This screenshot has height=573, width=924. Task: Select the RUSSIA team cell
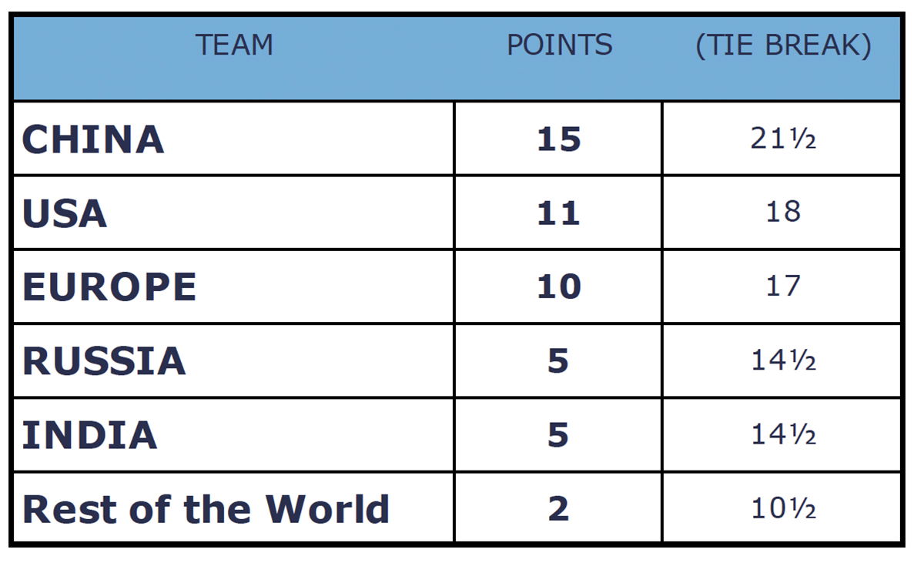point(104,361)
